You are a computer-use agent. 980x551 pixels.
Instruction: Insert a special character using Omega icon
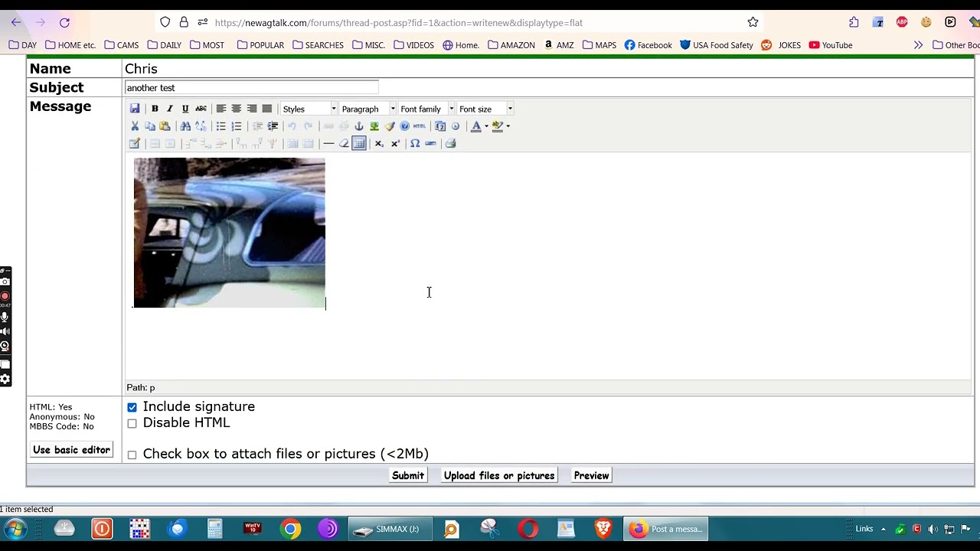coord(415,143)
